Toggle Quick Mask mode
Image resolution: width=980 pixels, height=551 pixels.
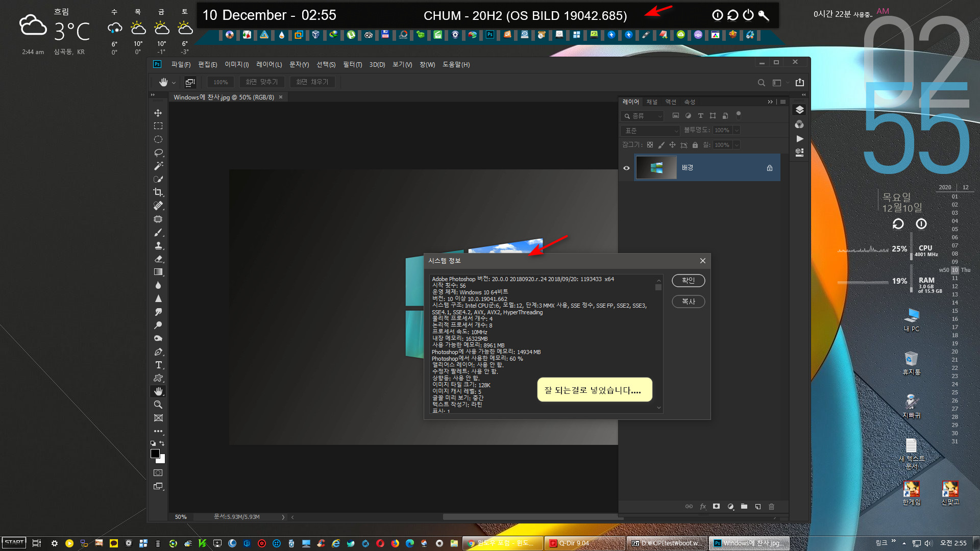(x=158, y=473)
